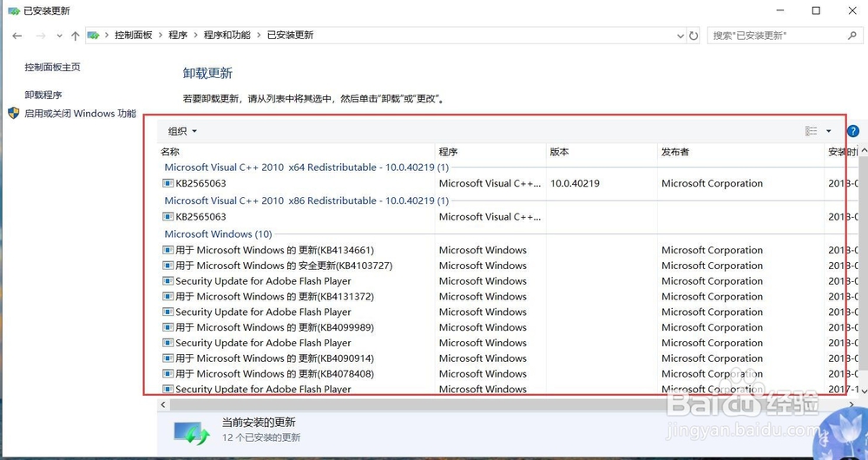Viewport: 868px width, 460px height.
Task: Click the horizontal scrollbar track
Action: (507, 404)
